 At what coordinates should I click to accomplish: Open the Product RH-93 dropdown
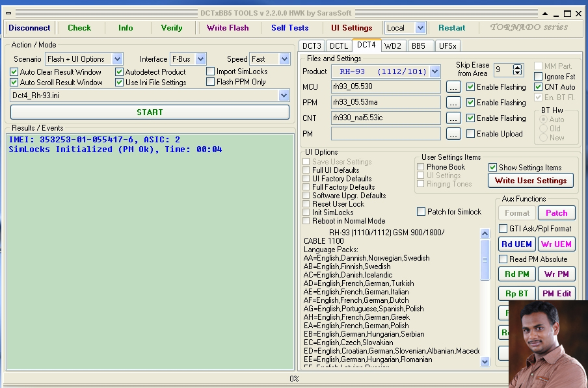435,71
